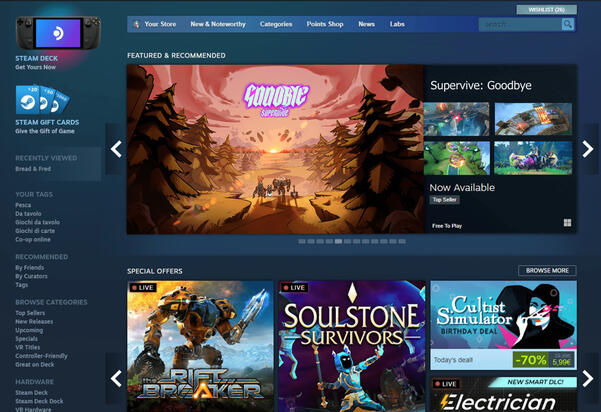Open recommendations By Friends

coord(30,268)
